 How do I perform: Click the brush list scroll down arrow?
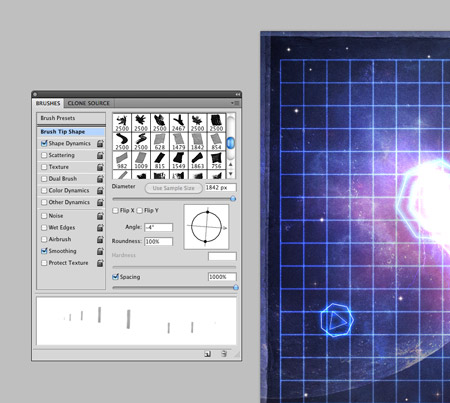coord(230,174)
